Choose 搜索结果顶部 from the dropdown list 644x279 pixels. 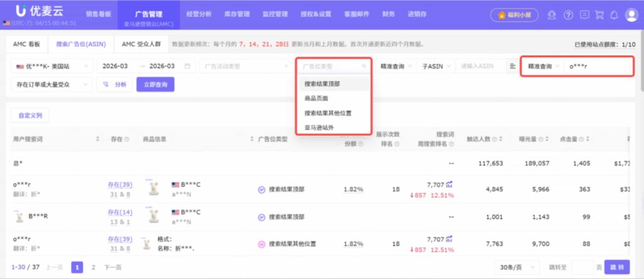pos(333,84)
